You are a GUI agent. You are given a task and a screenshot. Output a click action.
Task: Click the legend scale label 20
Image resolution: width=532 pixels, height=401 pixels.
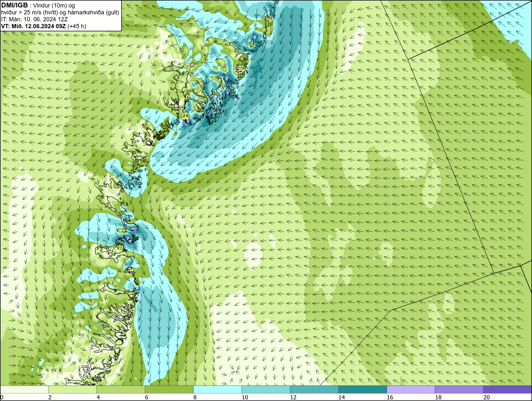click(x=486, y=397)
